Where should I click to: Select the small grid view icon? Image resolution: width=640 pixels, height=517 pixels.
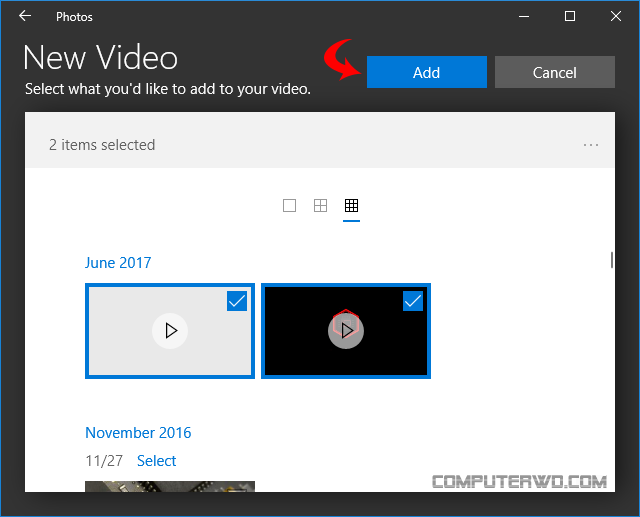pos(351,205)
